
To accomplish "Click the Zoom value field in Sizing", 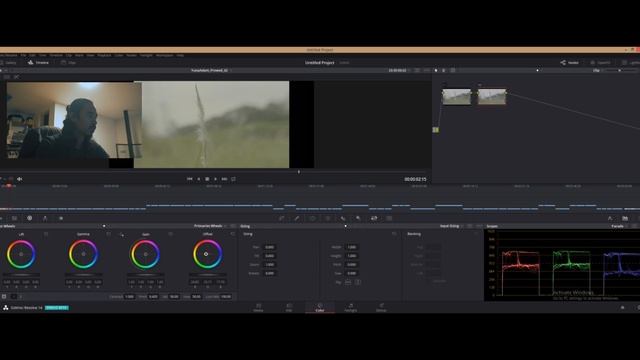I will pyautogui.click(x=269, y=264).
